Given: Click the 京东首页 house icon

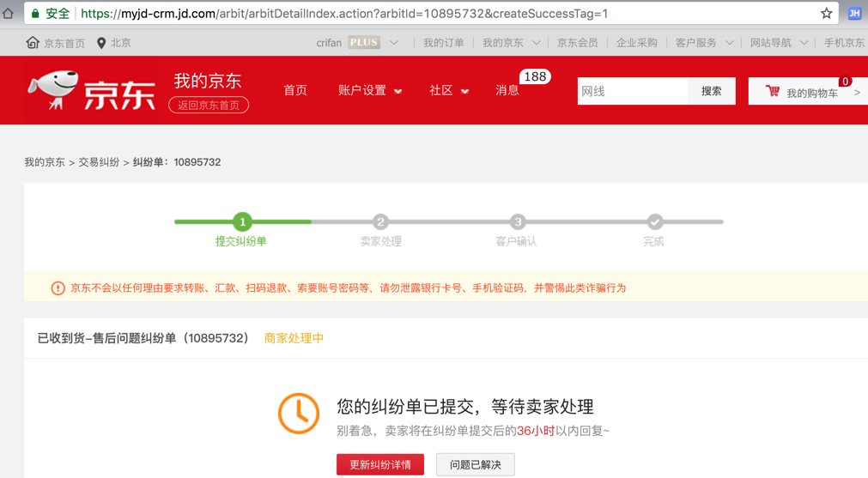Looking at the screenshot, I should click(33, 43).
